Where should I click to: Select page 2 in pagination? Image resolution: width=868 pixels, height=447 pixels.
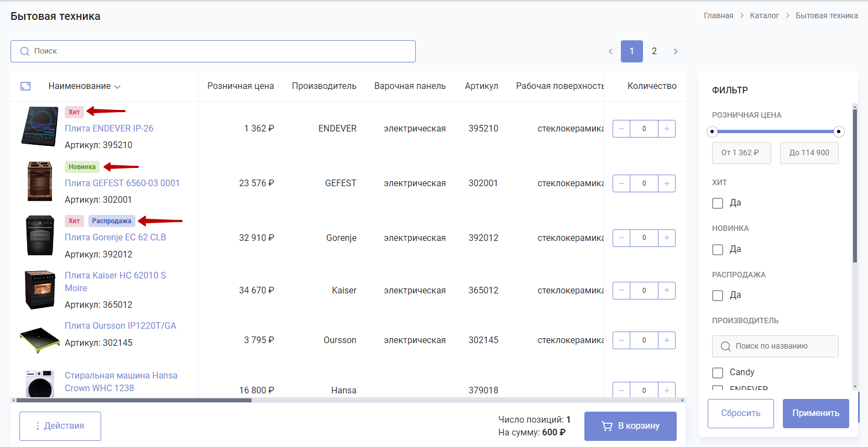[654, 51]
